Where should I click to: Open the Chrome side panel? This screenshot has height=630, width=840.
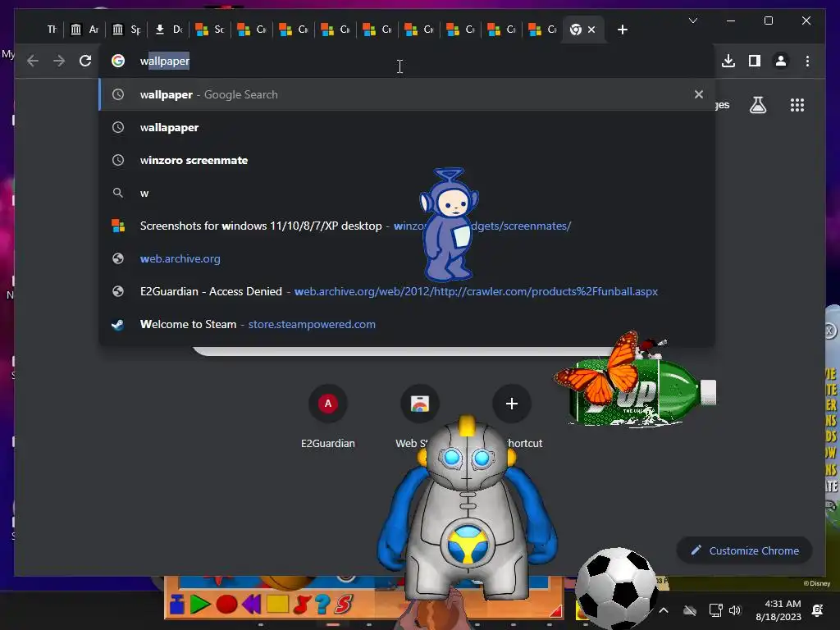coord(755,61)
